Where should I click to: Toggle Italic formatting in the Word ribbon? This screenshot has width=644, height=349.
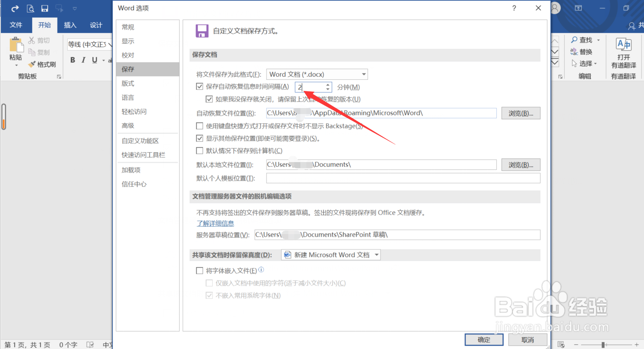(x=83, y=60)
